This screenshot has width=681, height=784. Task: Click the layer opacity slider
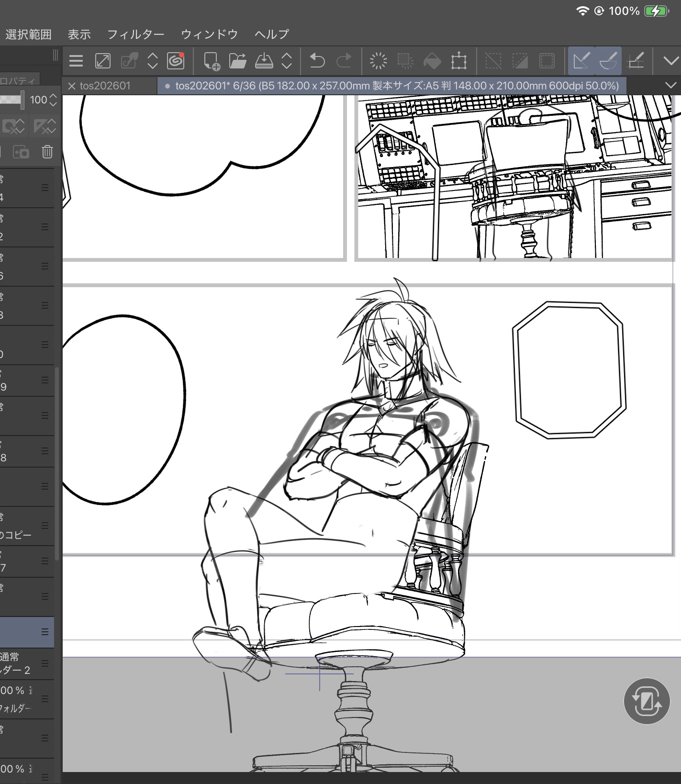point(11,100)
